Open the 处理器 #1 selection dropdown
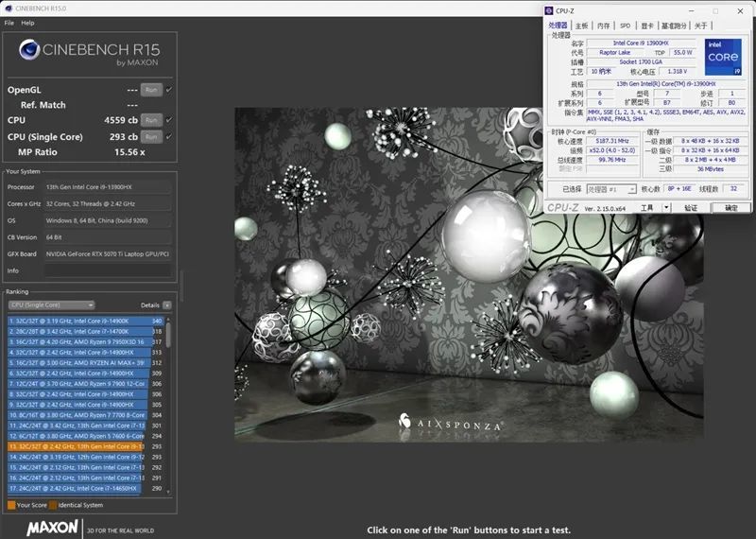756x539 pixels. pyautogui.click(x=610, y=189)
